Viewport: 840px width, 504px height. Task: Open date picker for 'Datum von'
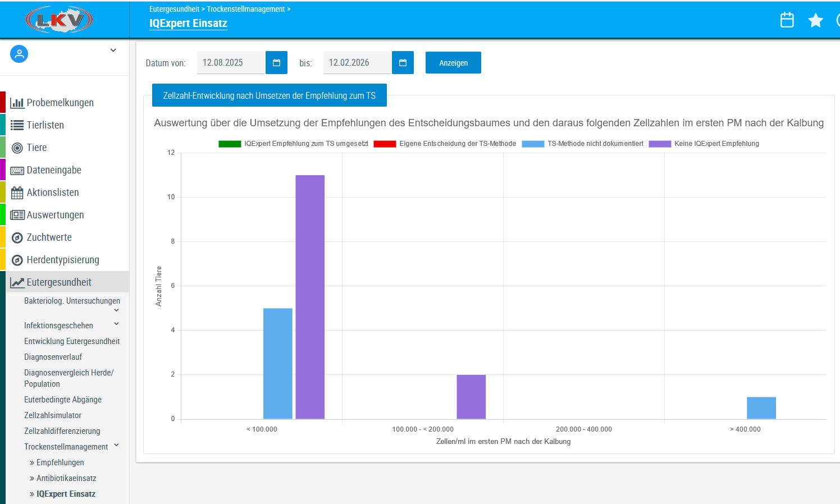[276, 63]
